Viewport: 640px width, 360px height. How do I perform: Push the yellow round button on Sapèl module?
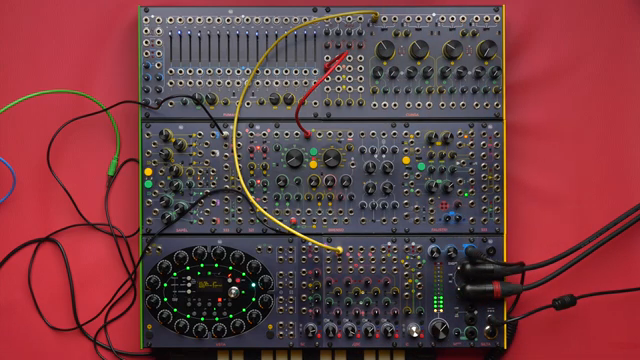tap(148, 171)
